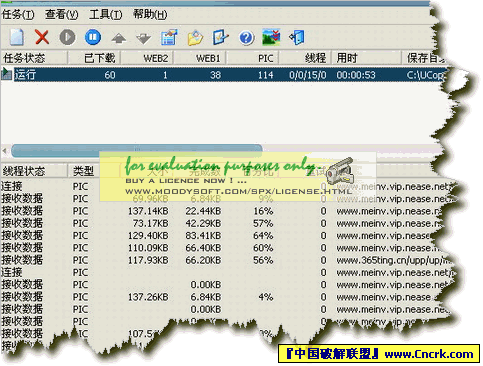Open 任务(T) menu

(x=18, y=14)
